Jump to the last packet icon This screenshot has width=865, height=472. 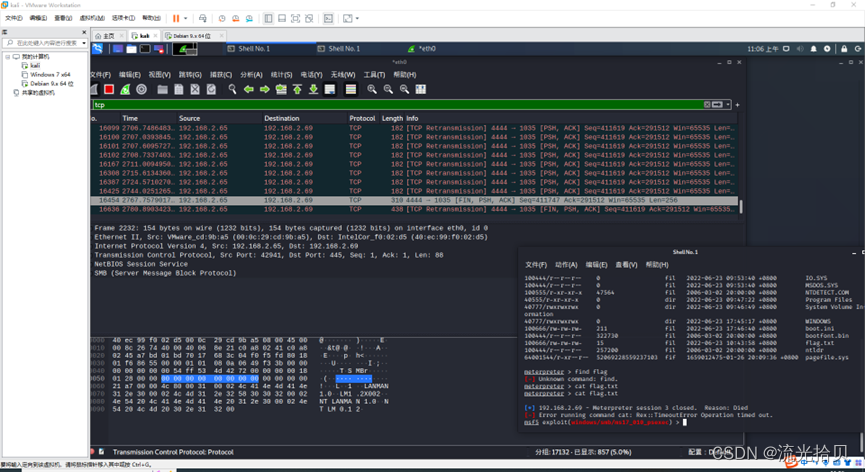[313, 89]
